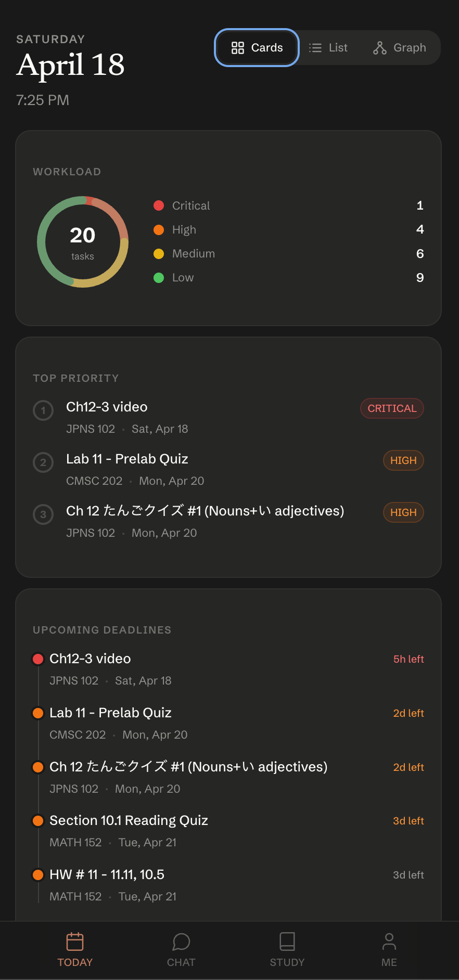Check off Lab 11 Prelab Quiz circle
Image resolution: width=459 pixels, height=980 pixels.
tap(43, 462)
